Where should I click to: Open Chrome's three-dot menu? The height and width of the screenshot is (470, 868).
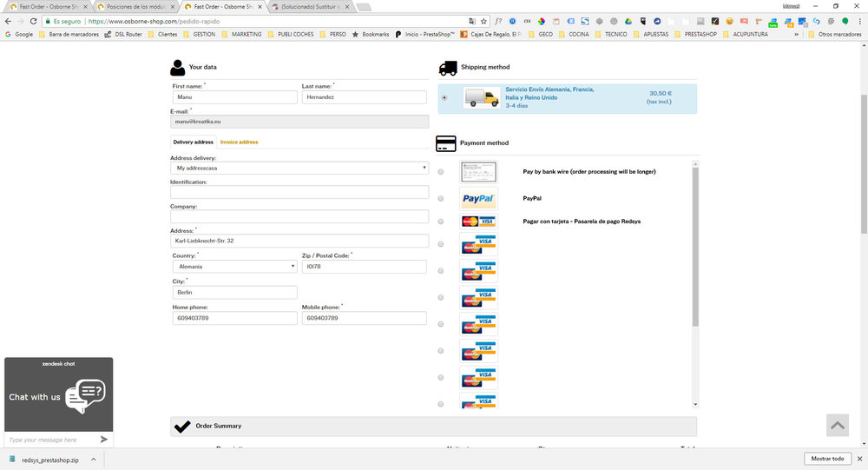click(859, 21)
